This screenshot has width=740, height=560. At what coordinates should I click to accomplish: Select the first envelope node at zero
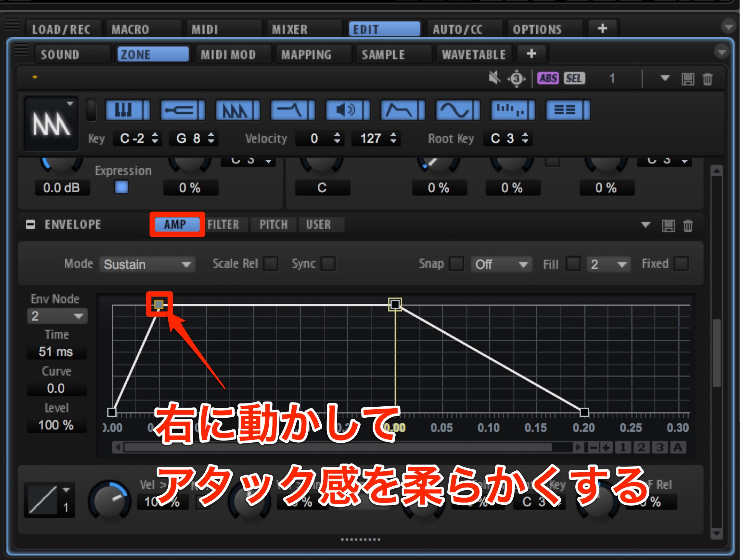pyautogui.click(x=112, y=412)
